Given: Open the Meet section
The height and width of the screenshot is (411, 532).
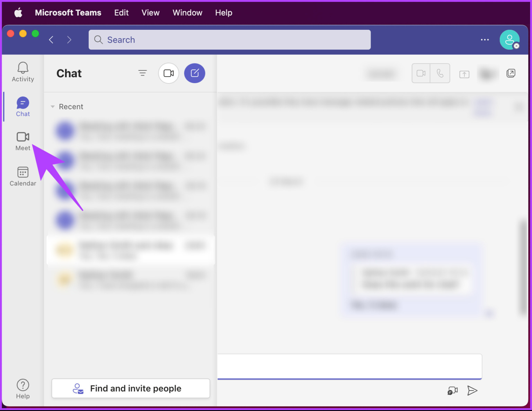Looking at the screenshot, I should pyautogui.click(x=23, y=141).
